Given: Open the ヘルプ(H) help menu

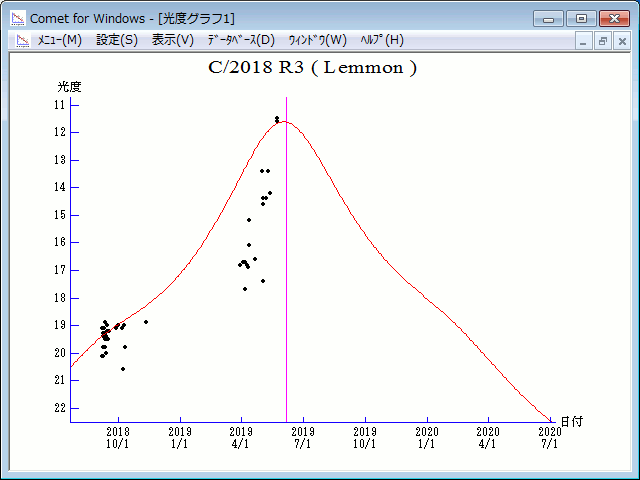Looking at the screenshot, I should pos(382,40).
